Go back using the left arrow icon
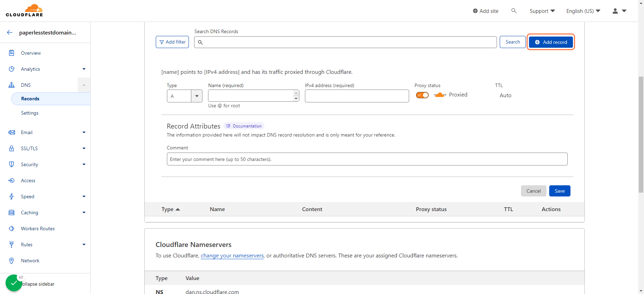The width and height of the screenshot is (644, 294). tap(10, 32)
